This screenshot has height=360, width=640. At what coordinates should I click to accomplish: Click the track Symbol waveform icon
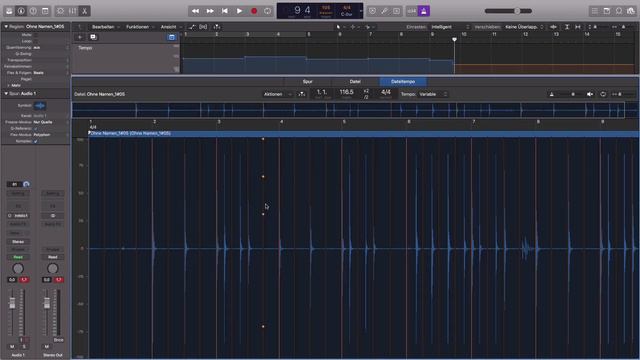[x=40, y=106]
